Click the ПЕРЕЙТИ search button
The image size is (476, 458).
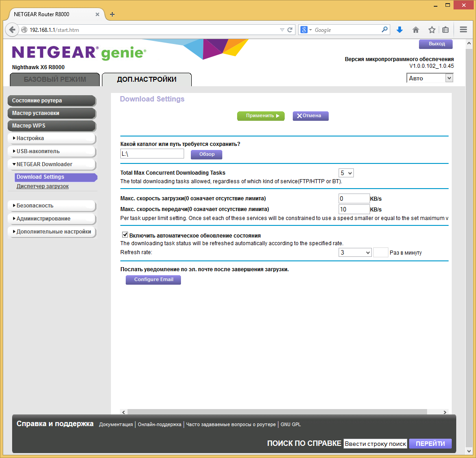point(430,444)
